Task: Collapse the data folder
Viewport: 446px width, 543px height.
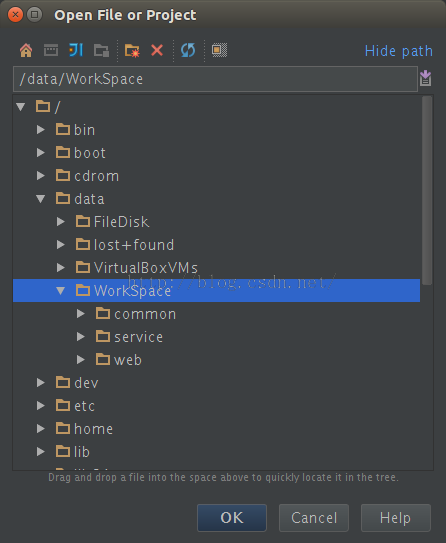Action: coord(41,199)
